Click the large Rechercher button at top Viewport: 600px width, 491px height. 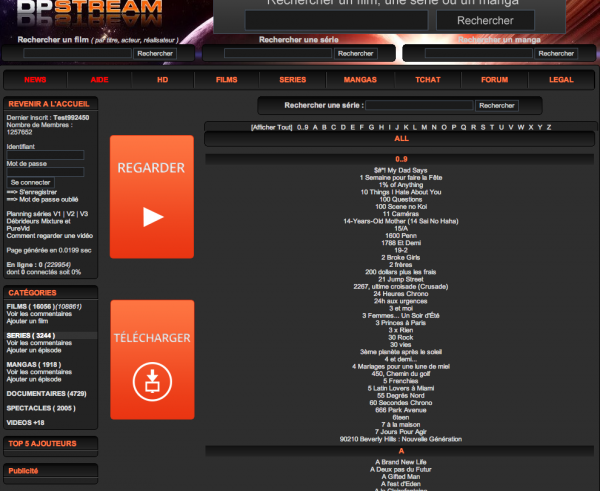(470, 20)
